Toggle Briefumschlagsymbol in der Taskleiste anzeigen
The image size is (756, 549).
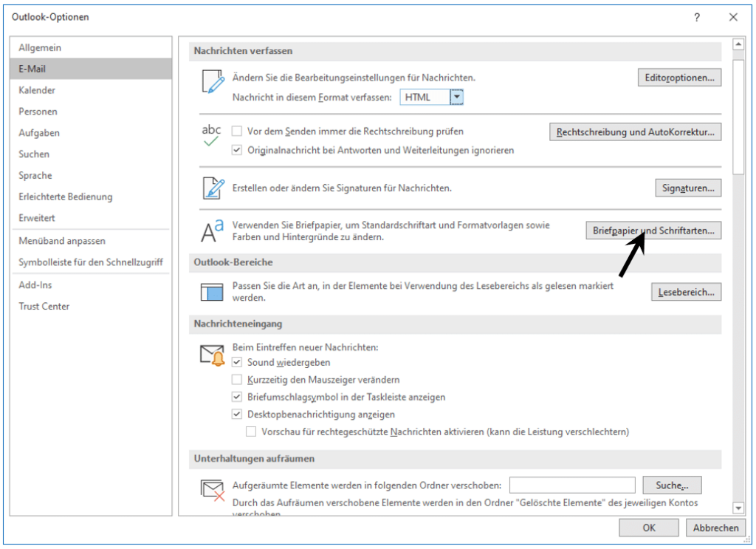(237, 397)
